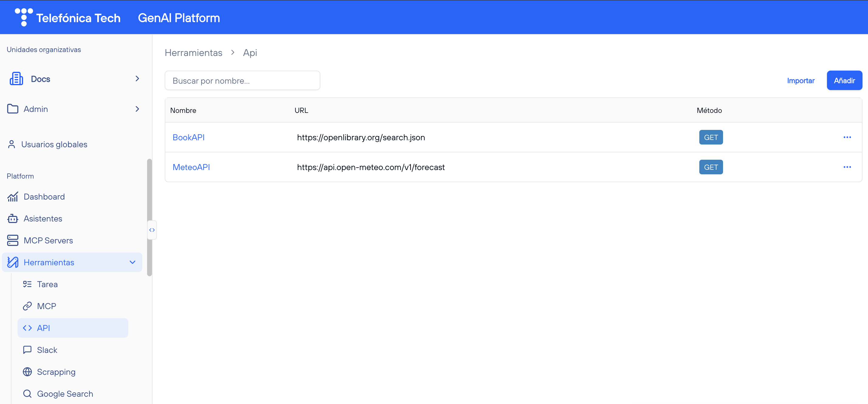
Task: Expand the Admin organizational unit
Action: tap(137, 109)
